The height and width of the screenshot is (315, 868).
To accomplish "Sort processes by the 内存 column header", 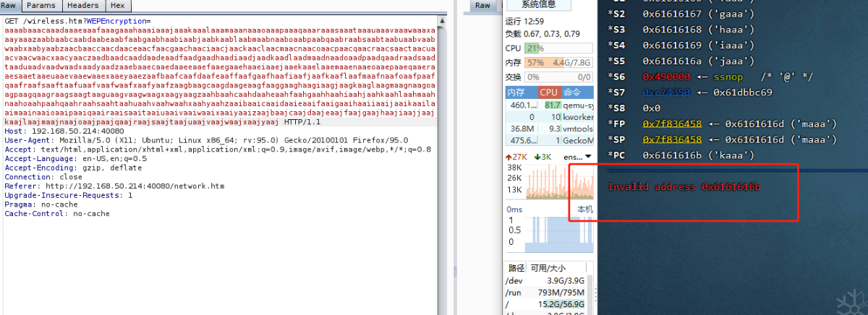I will coord(521,92).
